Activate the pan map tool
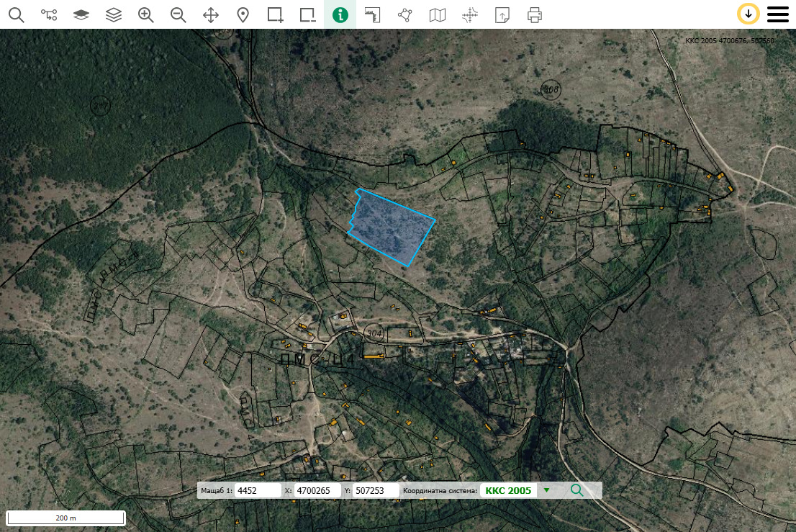The width and height of the screenshot is (796, 532). [211, 14]
